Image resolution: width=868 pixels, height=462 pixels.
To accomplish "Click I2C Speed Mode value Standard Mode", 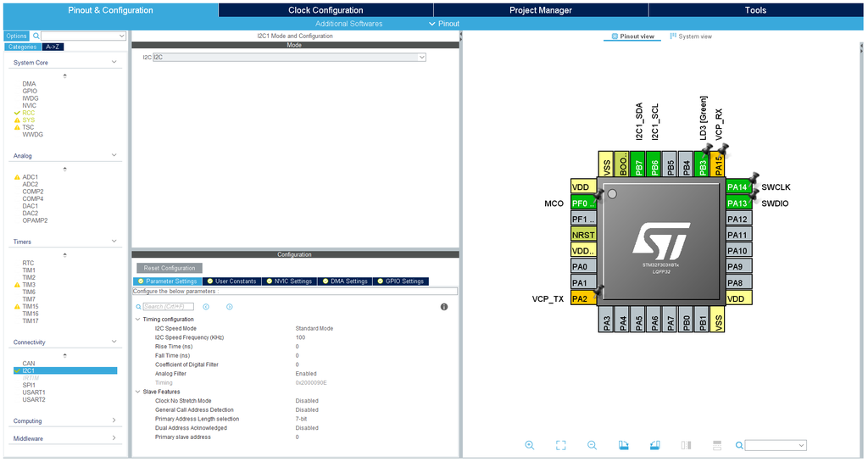I will pos(314,329).
